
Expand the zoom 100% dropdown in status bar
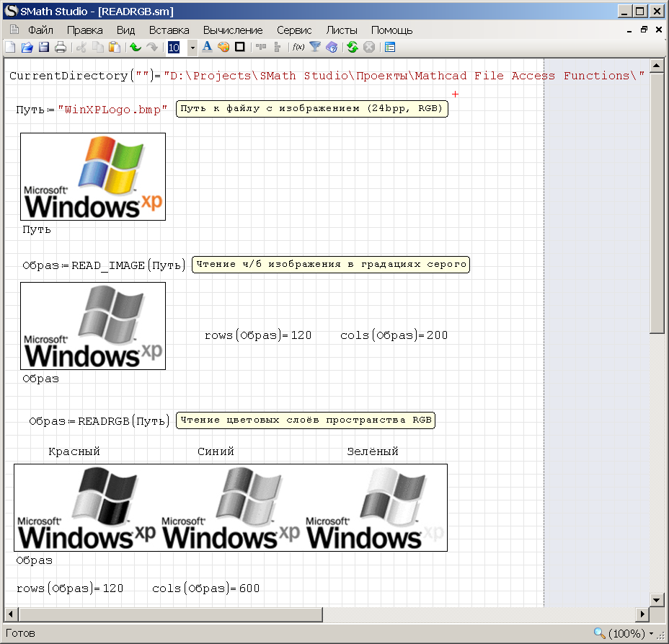[x=652, y=634]
